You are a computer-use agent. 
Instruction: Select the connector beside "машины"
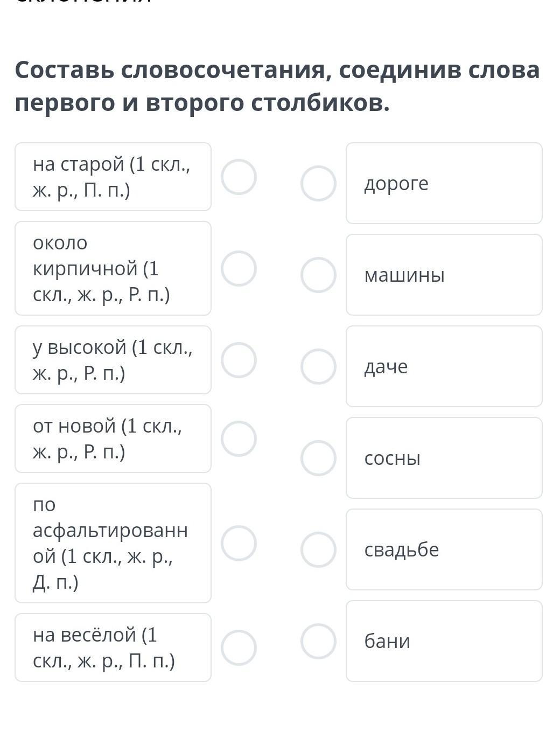(x=318, y=275)
